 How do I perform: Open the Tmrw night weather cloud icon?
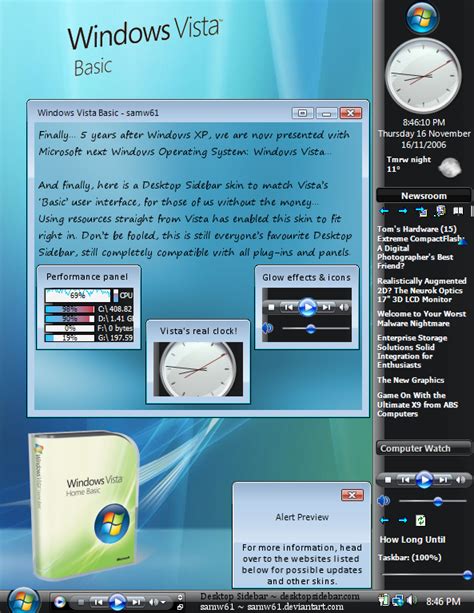pyautogui.click(x=450, y=167)
